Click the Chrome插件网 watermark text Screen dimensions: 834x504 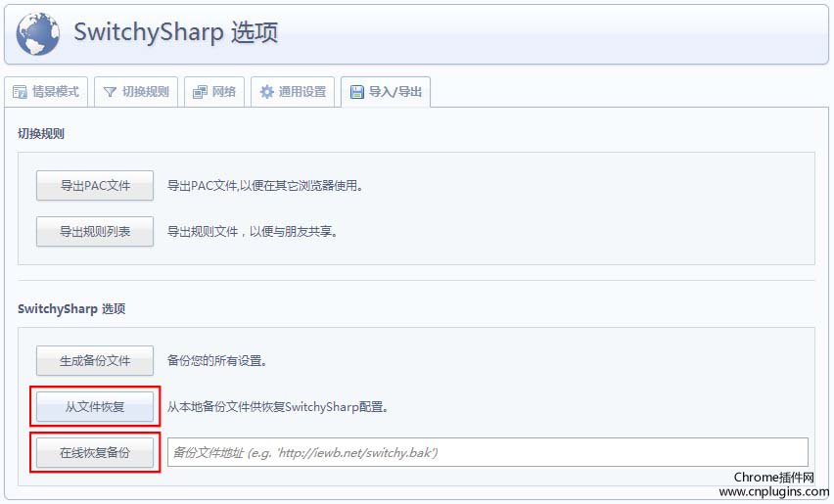click(x=773, y=478)
